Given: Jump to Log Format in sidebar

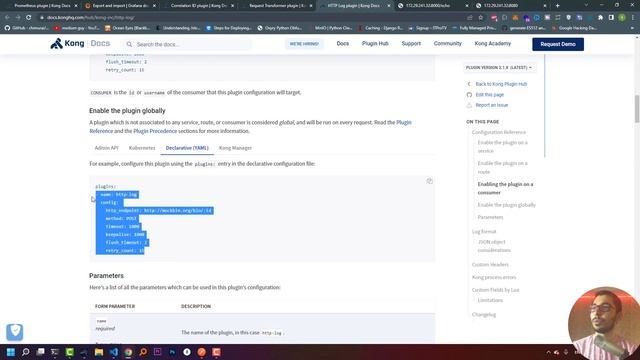Looking at the screenshot, I should click(x=484, y=231).
